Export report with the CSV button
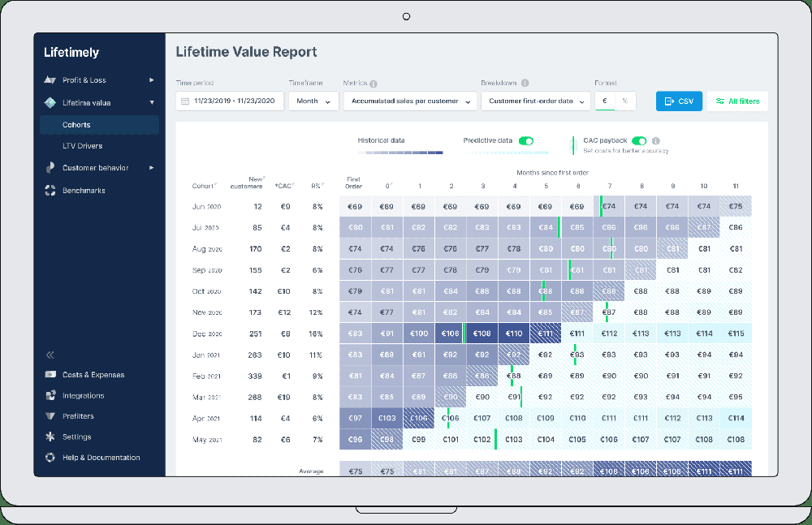Screen dimensions: 812x525 pyautogui.click(x=679, y=101)
